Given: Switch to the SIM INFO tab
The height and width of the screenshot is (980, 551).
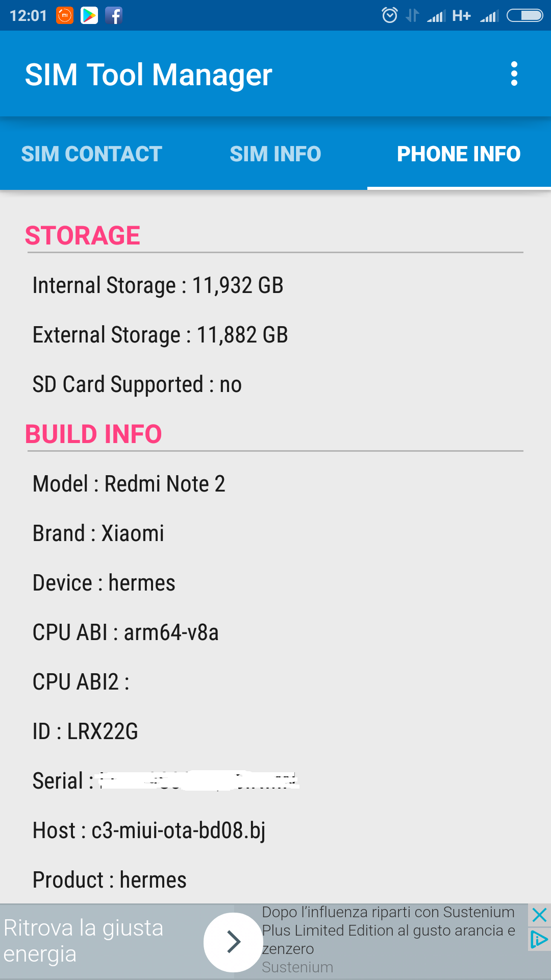Looking at the screenshot, I should tap(275, 154).
